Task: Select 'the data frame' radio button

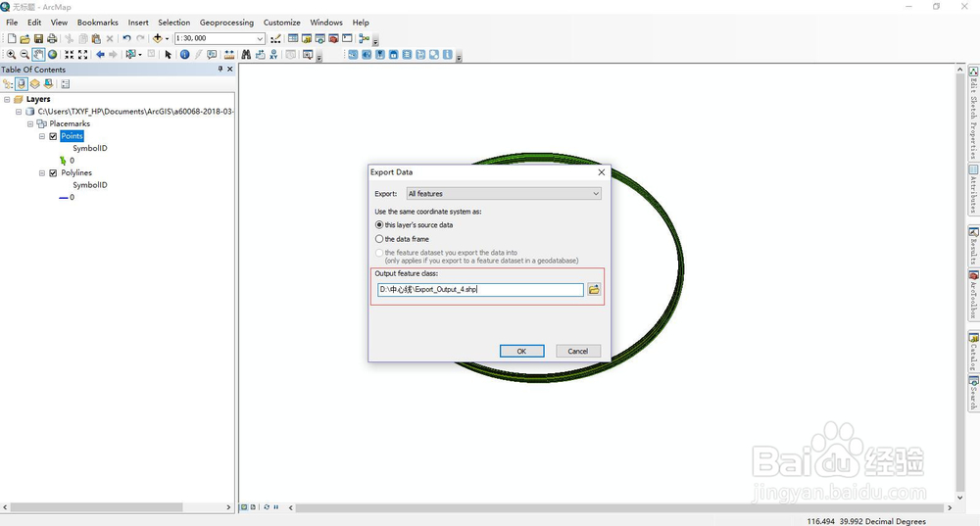Action: (378, 239)
